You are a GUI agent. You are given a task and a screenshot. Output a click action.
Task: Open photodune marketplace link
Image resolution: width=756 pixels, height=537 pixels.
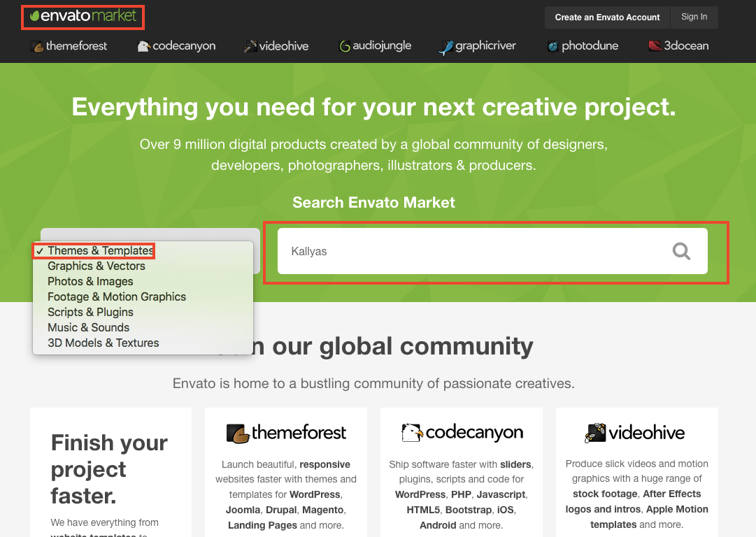583,46
